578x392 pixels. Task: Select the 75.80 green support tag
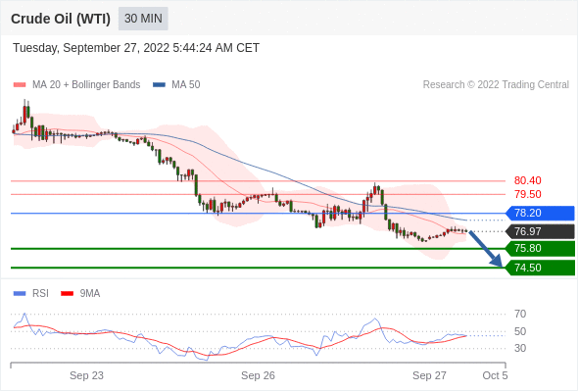pos(541,249)
